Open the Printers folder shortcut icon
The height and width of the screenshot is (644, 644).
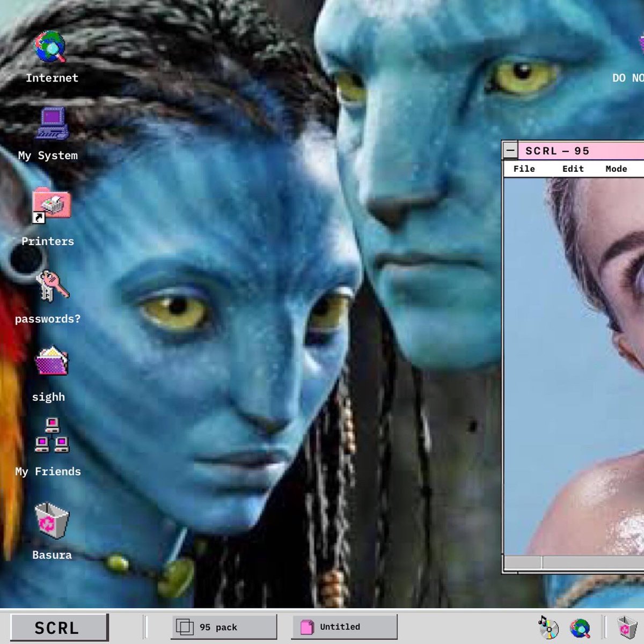(51, 206)
